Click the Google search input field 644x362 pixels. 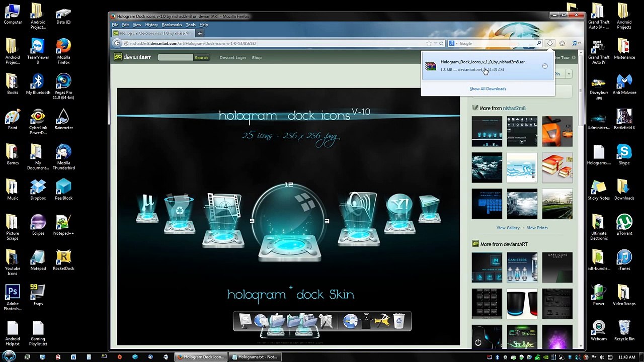[496, 43]
